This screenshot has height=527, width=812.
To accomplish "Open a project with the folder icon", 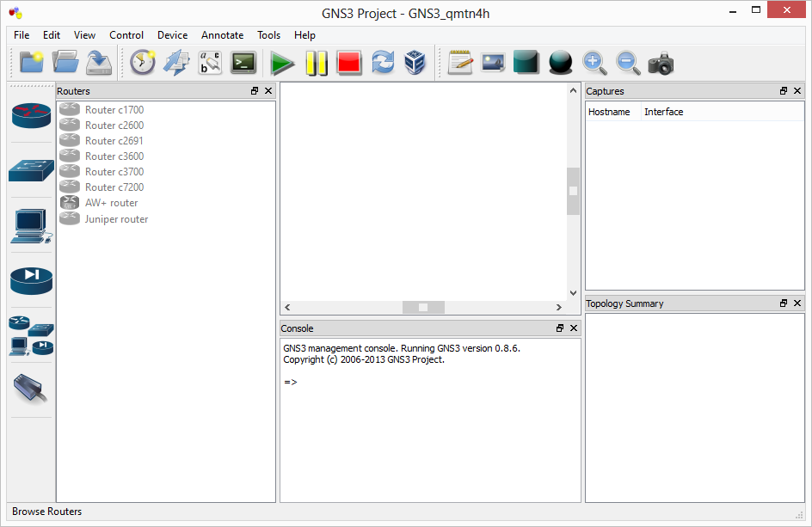I will click(65, 63).
